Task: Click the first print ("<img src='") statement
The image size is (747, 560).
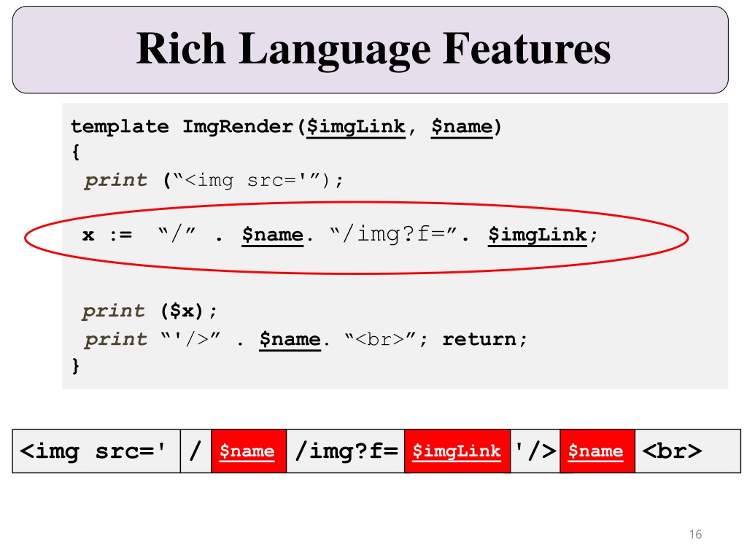Action: [214, 181]
